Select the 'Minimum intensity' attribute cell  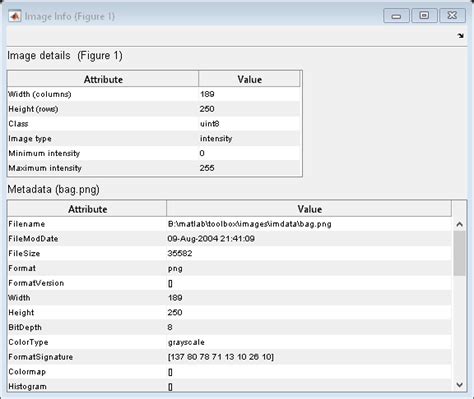pyautogui.click(x=103, y=153)
